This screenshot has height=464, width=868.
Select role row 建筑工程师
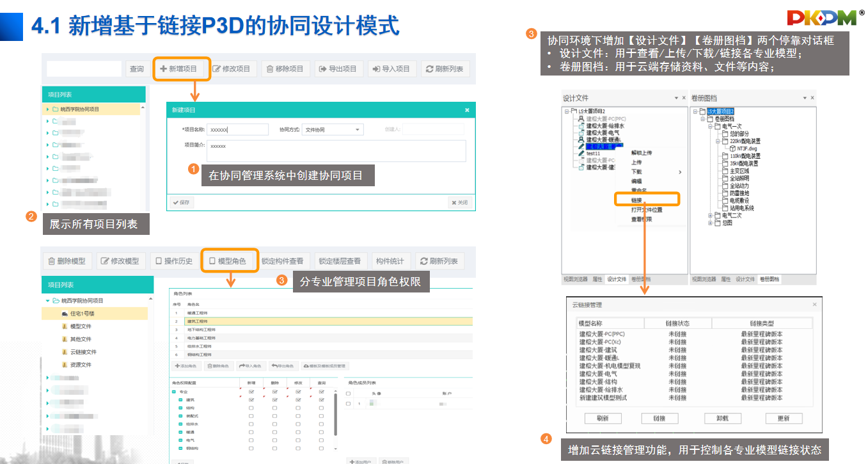322,321
